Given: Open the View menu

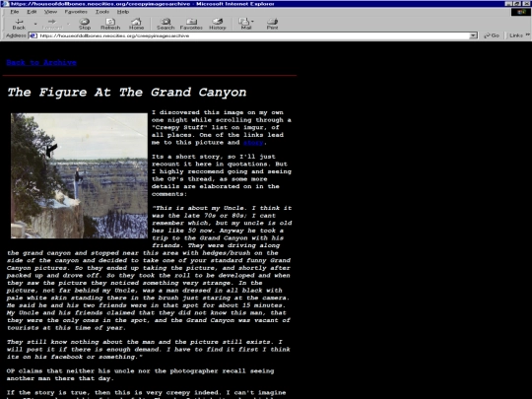Looking at the screenshot, I should click(50, 12).
